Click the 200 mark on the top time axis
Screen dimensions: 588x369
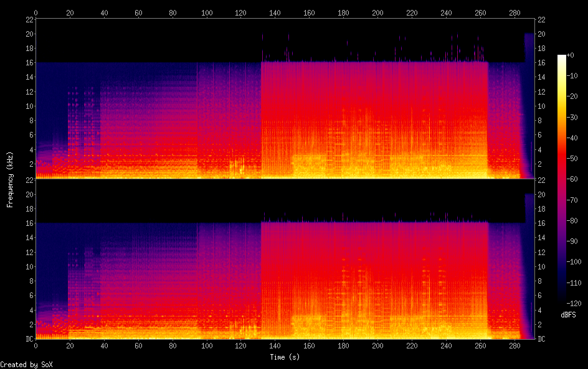click(x=377, y=12)
